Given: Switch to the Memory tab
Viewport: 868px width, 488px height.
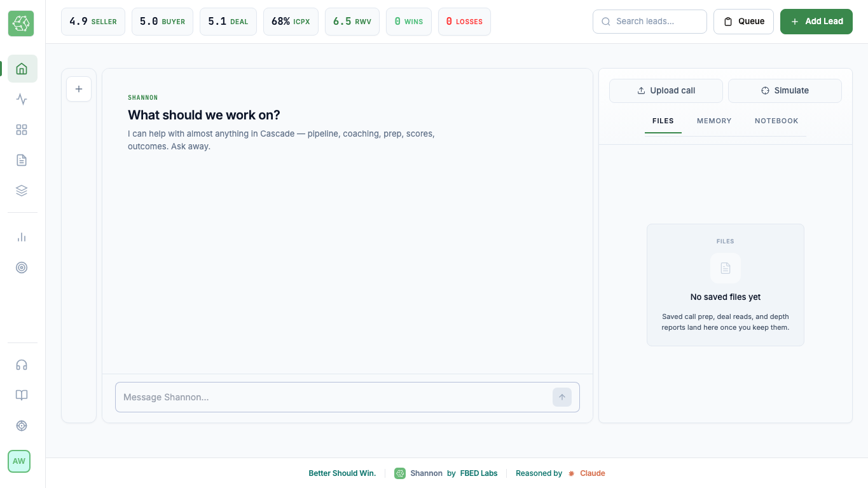Looking at the screenshot, I should point(714,121).
